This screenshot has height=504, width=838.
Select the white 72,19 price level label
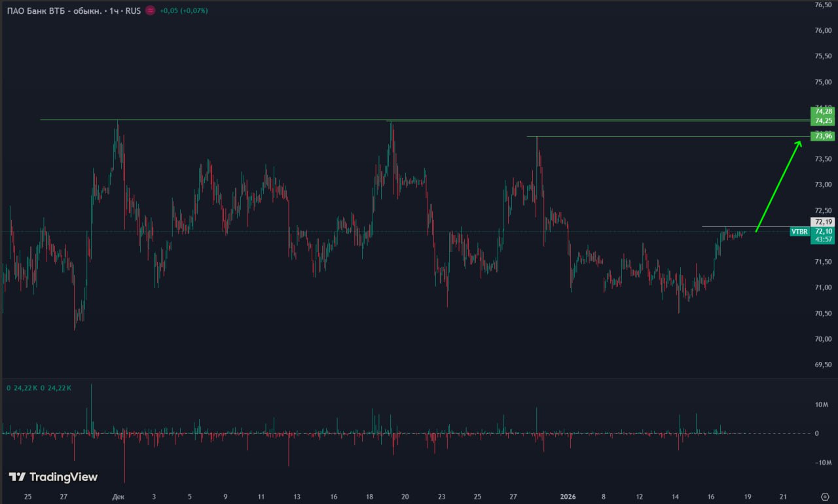[822, 223]
